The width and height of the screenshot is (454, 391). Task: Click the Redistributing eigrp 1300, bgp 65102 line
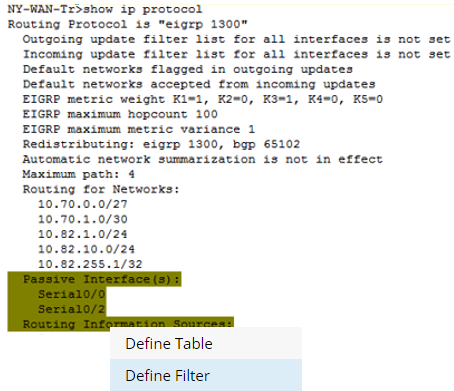pos(161,144)
